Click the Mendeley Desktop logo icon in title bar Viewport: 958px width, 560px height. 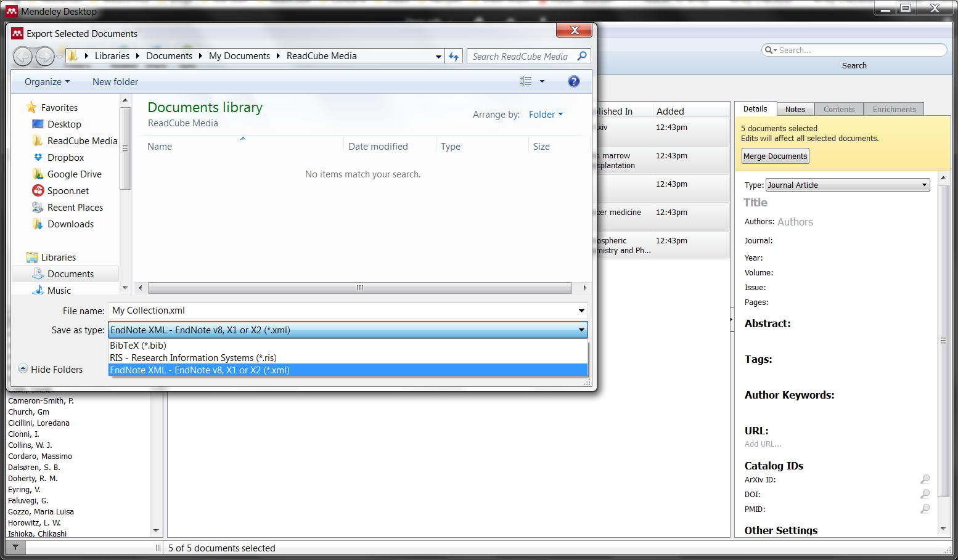12,10
